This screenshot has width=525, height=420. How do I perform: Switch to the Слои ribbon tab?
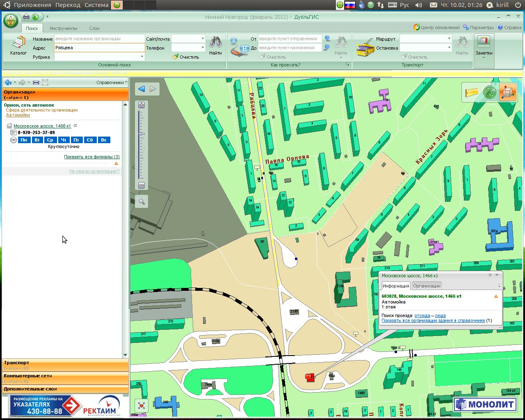coord(94,28)
